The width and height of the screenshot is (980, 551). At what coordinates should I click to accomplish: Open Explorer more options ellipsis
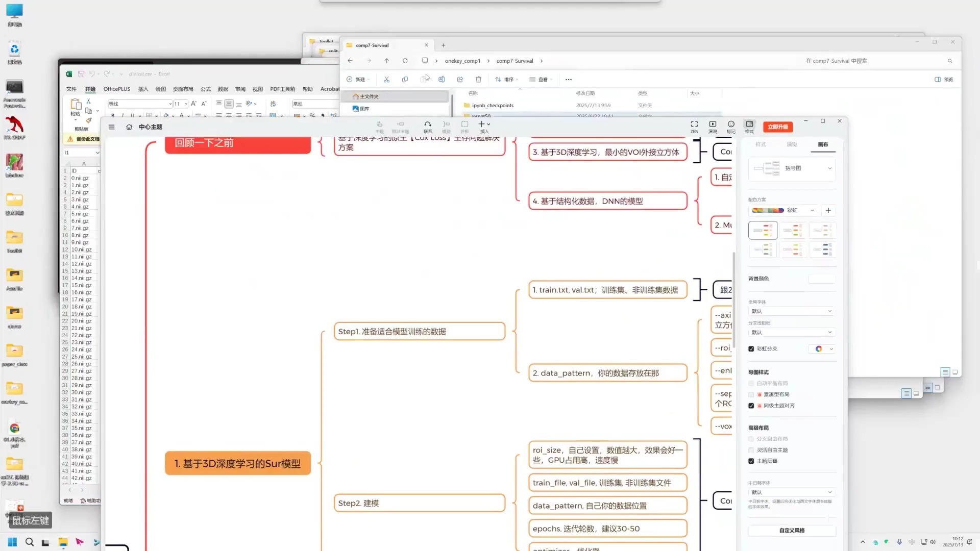(x=569, y=80)
